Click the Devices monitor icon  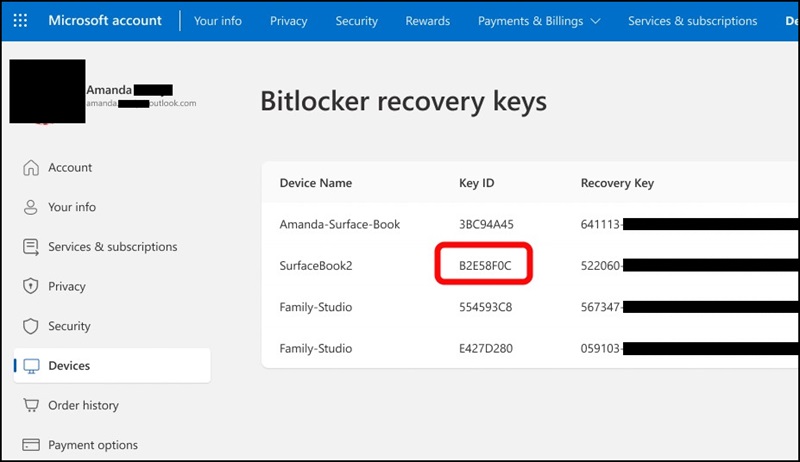pos(31,366)
